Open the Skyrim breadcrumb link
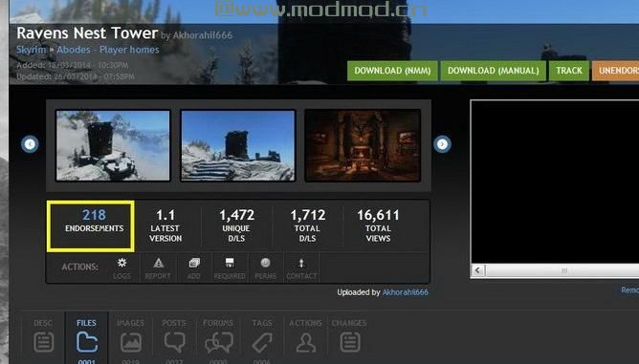Screen dimensions: 639x364 pos(31,50)
